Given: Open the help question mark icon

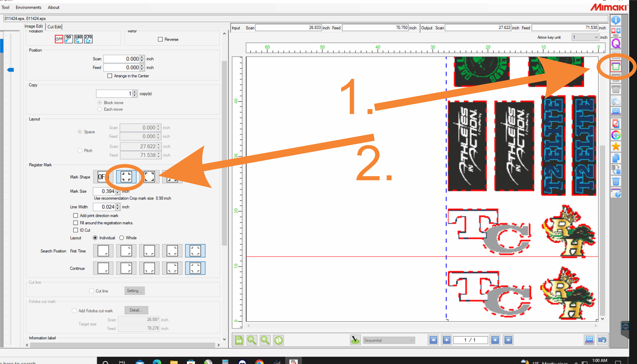Looking at the screenshot, I should (x=616, y=193).
